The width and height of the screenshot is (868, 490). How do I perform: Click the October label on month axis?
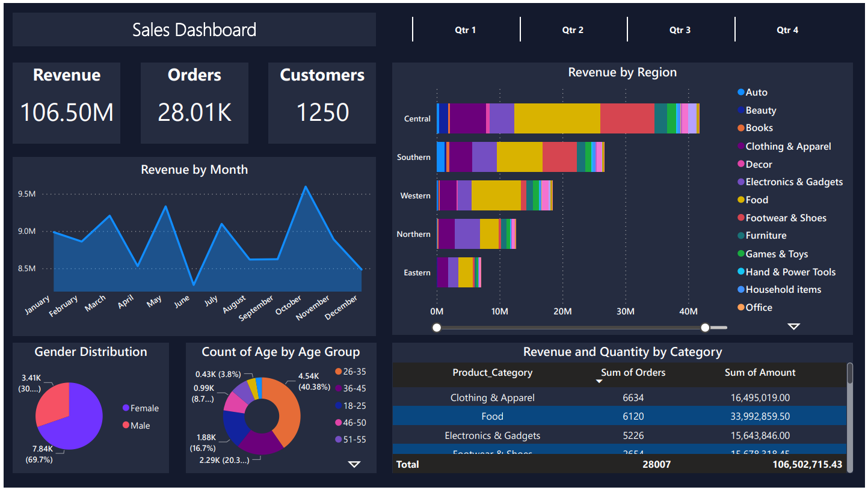click(289, 305)
